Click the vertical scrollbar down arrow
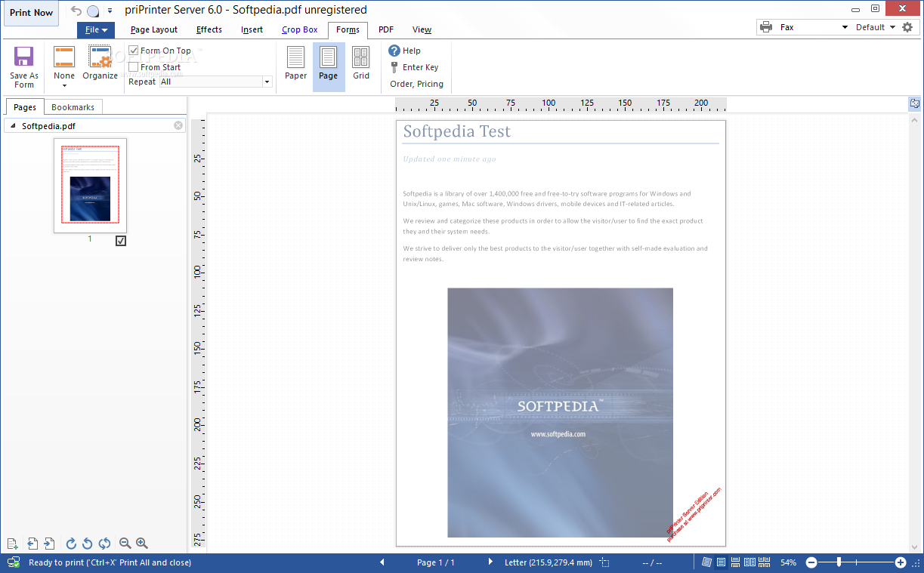 tap(915, 547)
